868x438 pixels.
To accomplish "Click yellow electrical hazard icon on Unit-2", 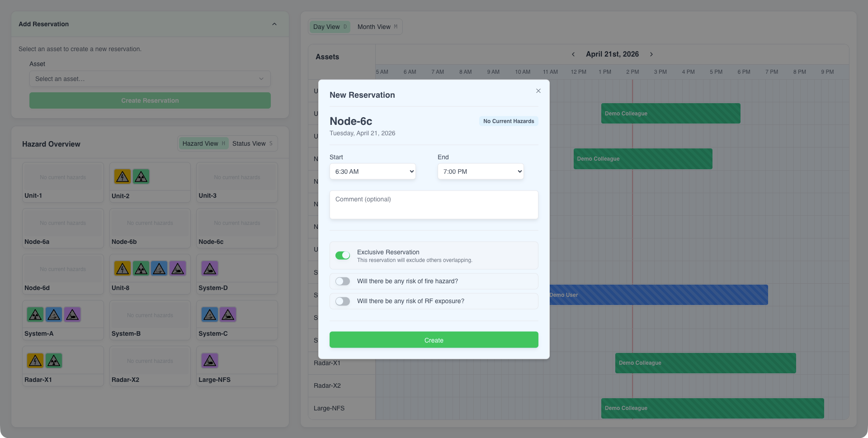I will 123,176.
